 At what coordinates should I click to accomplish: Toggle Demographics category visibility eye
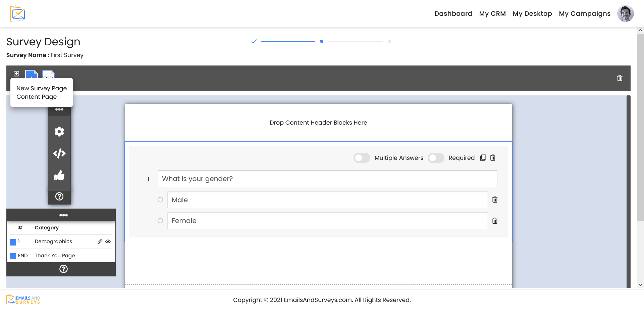tap(108, 241)
